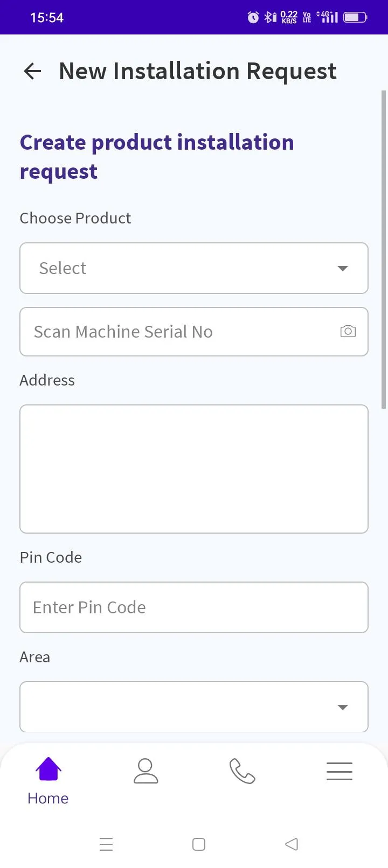Screen dimensions: 388x868
Task: Expand the Area dropdown arrow
Action: click(x=342, y=707)
